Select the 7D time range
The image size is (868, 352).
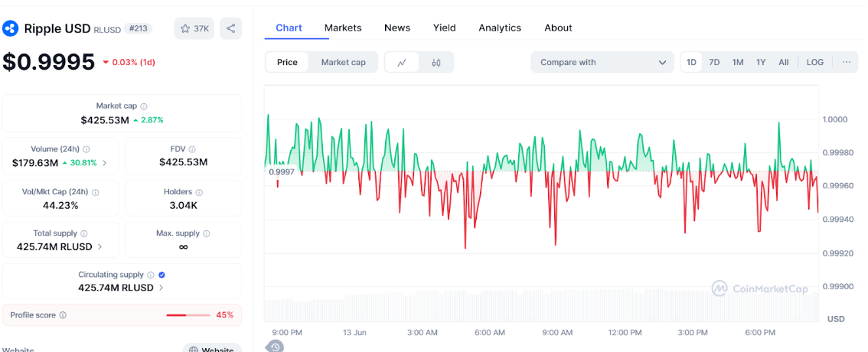click(x=714, y=62)
